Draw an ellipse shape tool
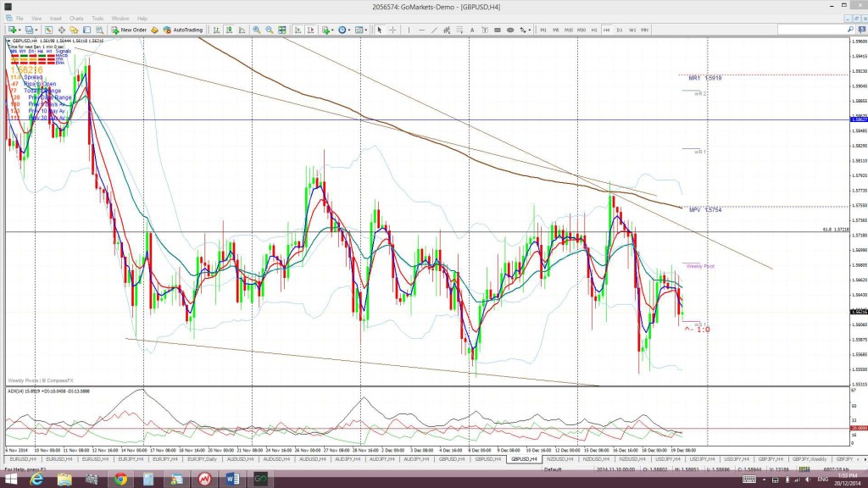The image size is (868, 488). 509,30
